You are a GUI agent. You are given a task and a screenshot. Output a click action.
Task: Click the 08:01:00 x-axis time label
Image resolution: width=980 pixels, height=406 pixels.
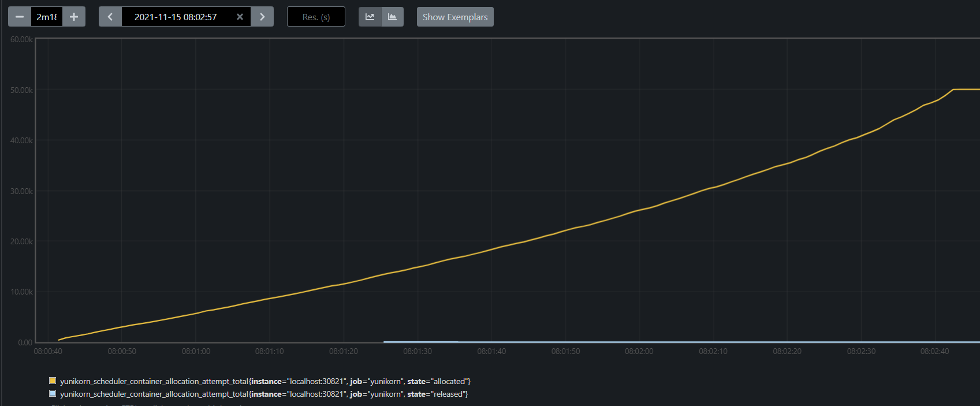(x=196, y=351)
